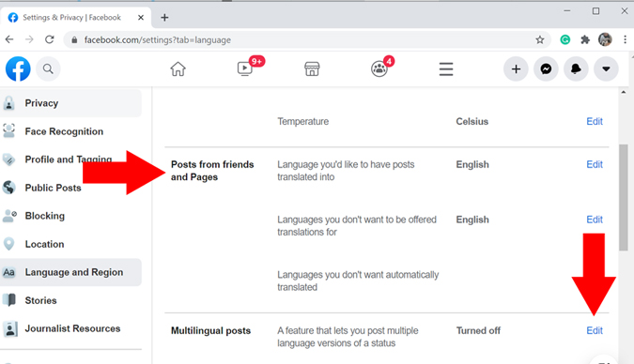The height and width of the screenshot is (364, 634).
Task: Click 'Posts from friends and Pages' heading
Action: tap(212, 171)
